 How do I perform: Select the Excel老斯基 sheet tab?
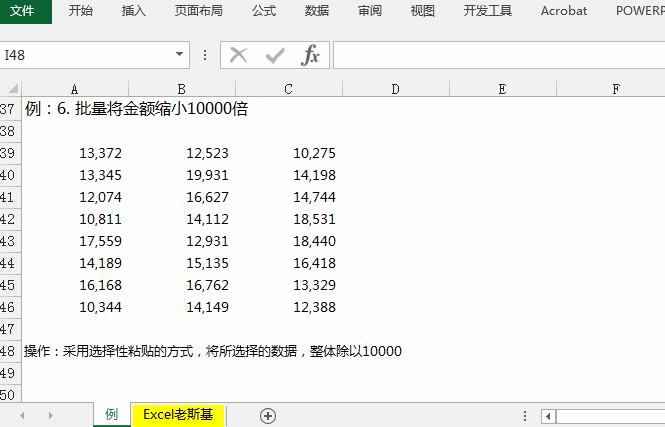178,414
